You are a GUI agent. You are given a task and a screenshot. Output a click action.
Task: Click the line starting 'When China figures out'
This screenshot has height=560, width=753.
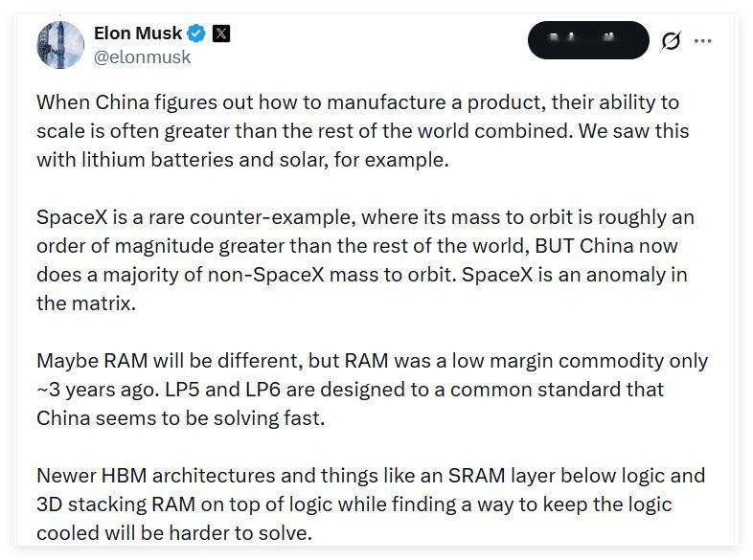[357, 102]
